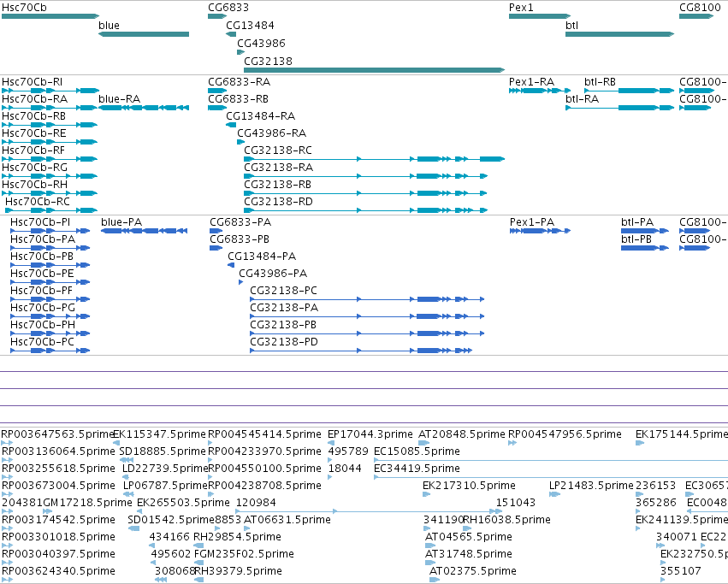Screen dimensions: 728x584
Task: Click EST AT31748.5prime
Action: click(469, 554)
